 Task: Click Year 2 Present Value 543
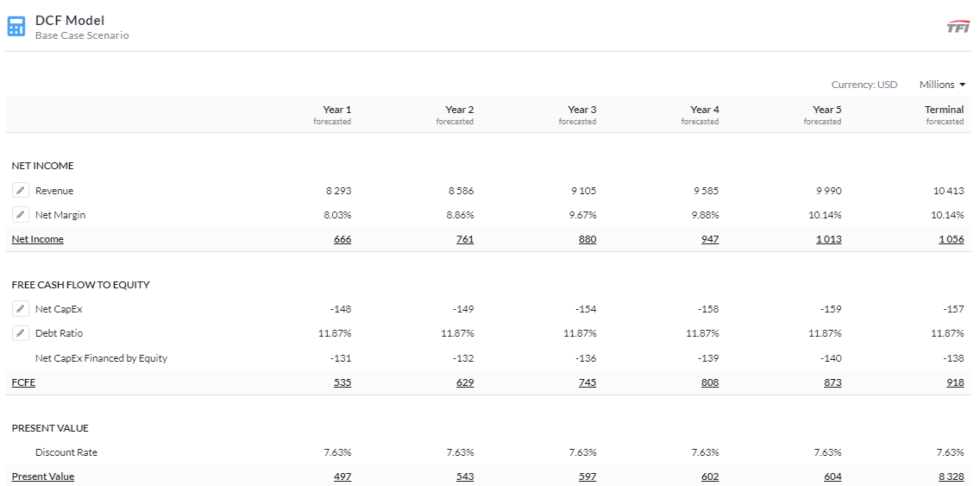coord(465,477)
